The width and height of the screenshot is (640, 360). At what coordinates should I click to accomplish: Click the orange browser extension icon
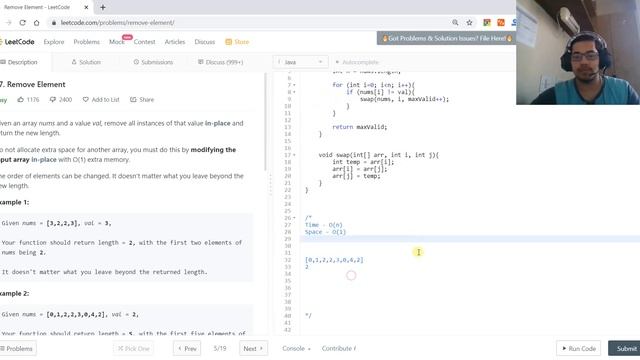501,23
